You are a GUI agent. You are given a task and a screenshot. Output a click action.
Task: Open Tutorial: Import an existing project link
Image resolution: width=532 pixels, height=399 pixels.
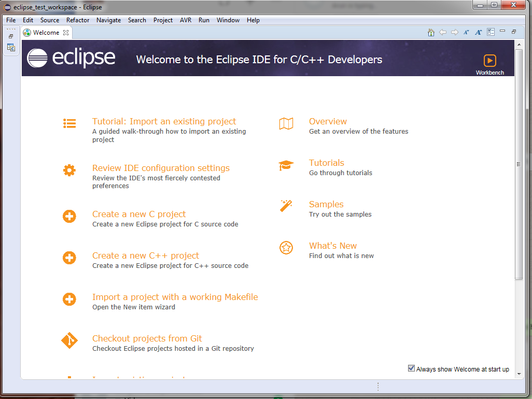164,121
